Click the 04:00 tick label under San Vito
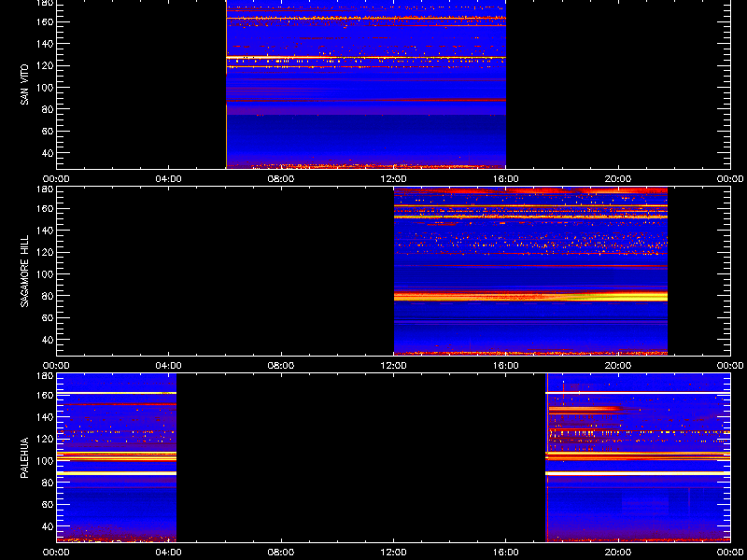 [x=169, y=179]
